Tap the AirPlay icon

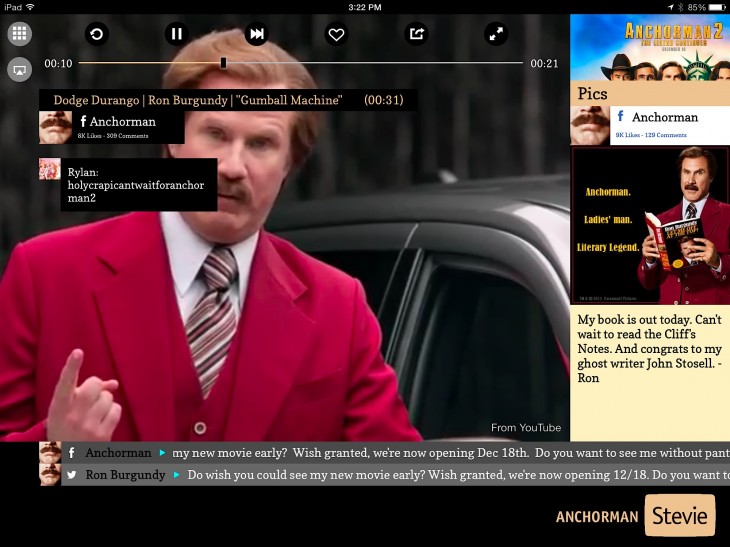click(x=20, y=70)
